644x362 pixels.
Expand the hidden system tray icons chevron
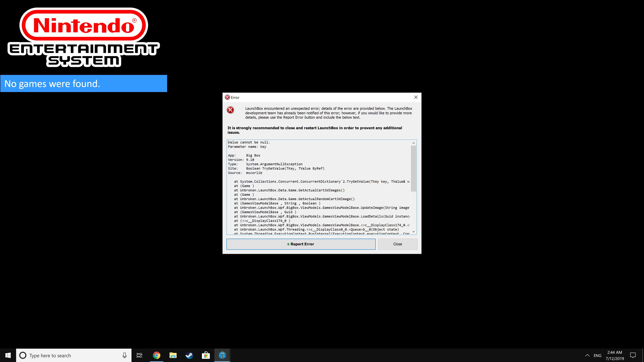[x=587, y=355]
